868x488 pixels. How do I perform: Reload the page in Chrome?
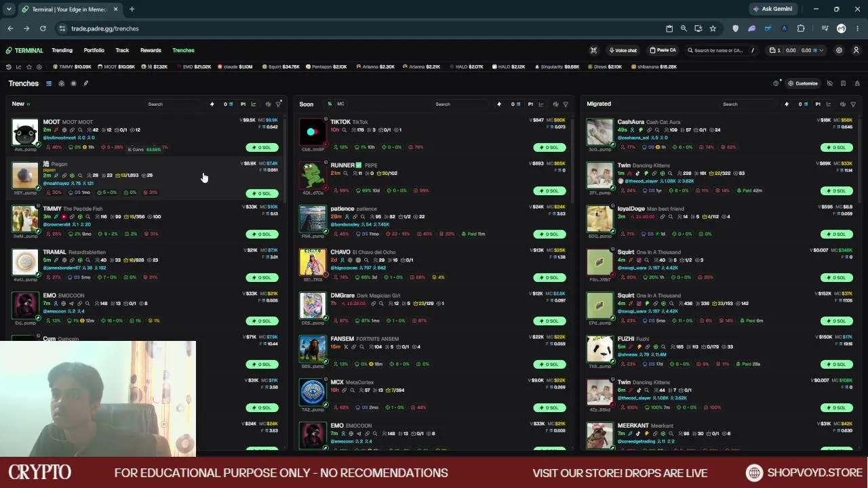point(43,28)
